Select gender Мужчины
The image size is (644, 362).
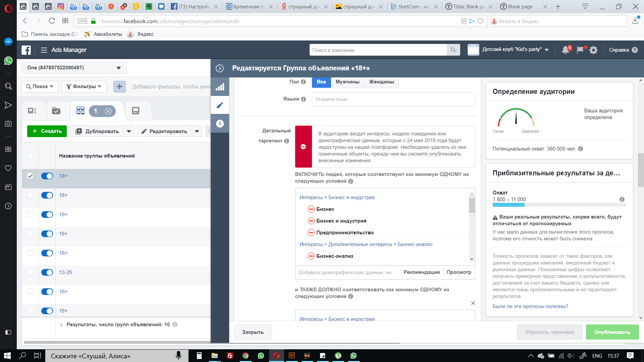pyautogui.click(x=347, y=82)
